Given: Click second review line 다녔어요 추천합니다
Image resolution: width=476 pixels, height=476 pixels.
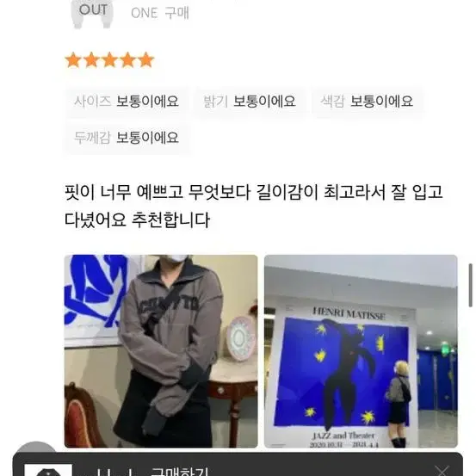Looking at the screenshot, I should 137,220.
